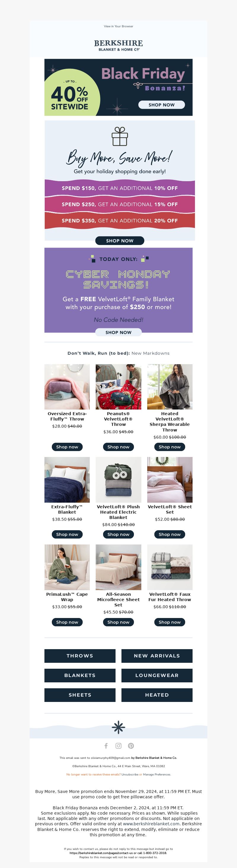
Task: Open the Loungewear category
Action: pyautogui.click(x=157, y=675)
